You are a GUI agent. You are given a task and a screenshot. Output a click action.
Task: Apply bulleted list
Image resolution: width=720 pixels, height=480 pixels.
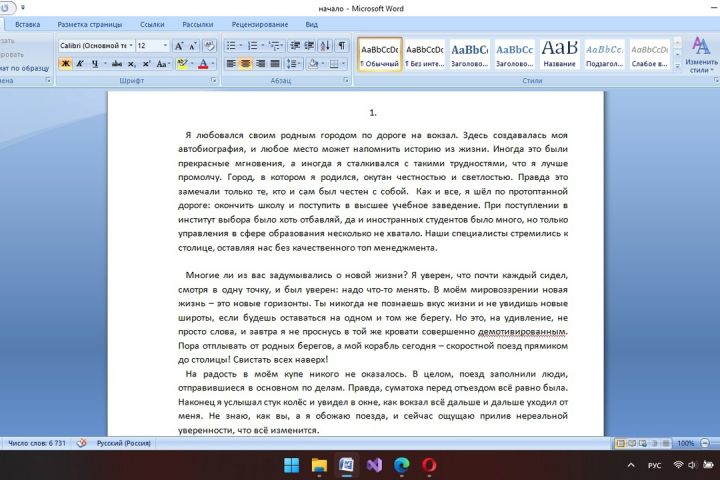point(231,46)
